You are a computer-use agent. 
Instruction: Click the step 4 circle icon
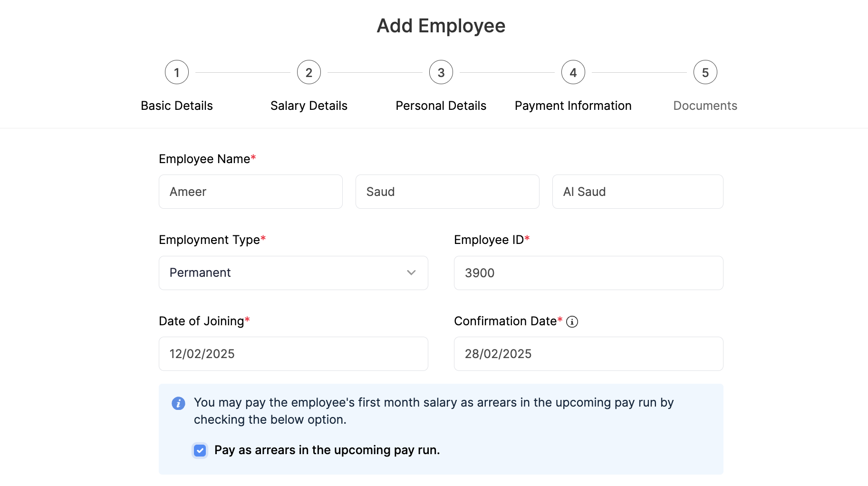tap(573, 72)
